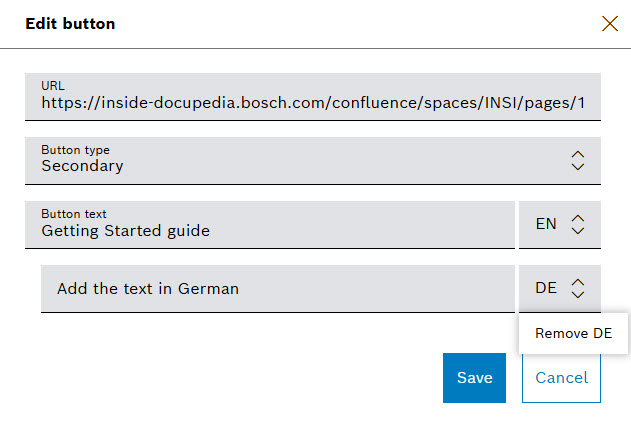Focus the Button text field

(270, 225)
